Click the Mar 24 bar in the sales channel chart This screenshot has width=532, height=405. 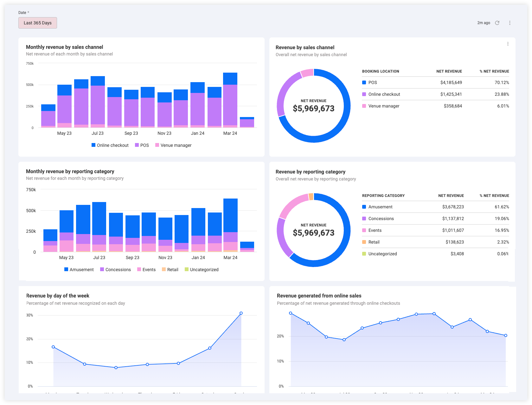point(230,100)
